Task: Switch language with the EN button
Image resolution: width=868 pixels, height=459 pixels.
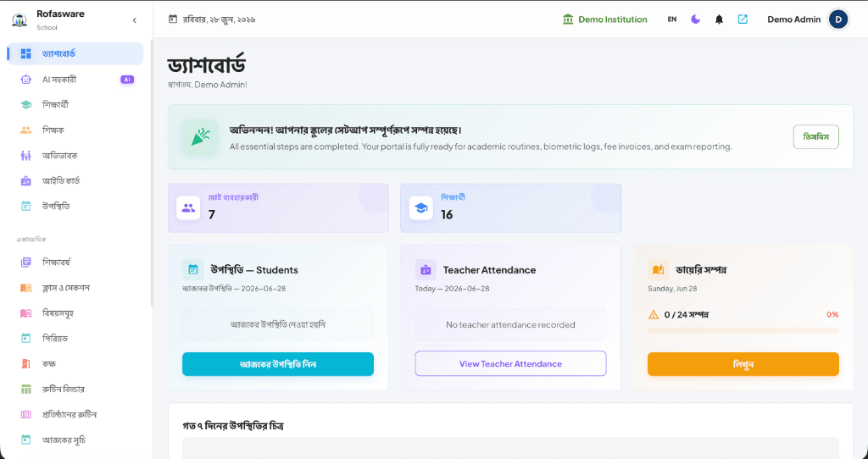Action: [x=671, y=19]
